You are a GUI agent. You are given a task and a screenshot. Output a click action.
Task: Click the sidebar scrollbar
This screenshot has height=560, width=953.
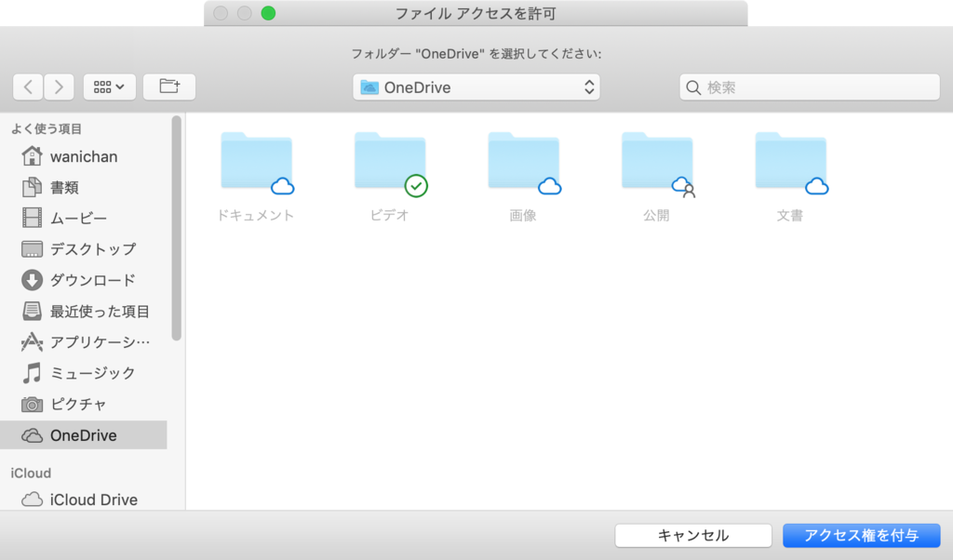(x=177, y=229)
